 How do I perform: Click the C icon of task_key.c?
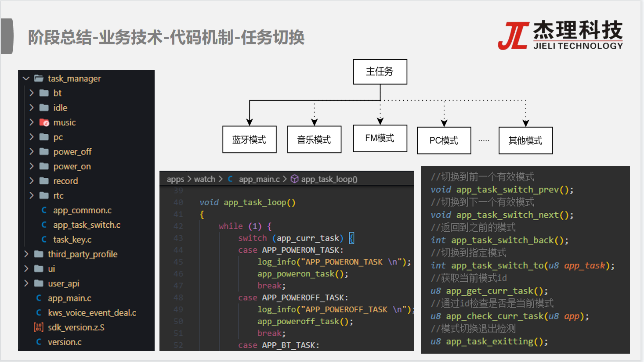(x=44, y=240)
